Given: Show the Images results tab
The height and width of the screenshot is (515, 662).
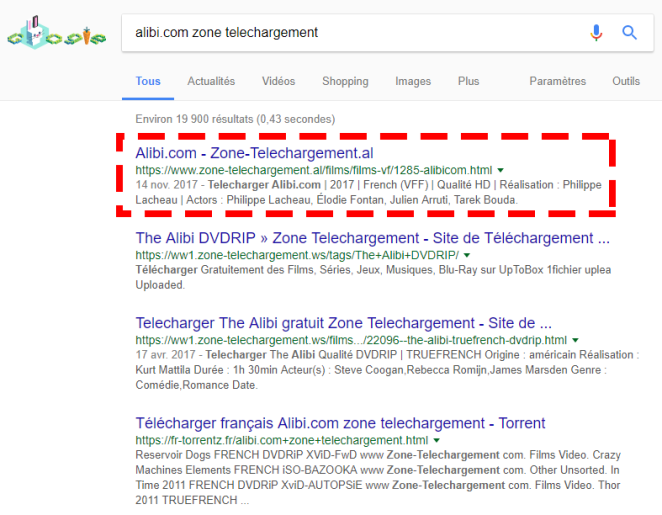Looking at the screenshot, I should (x=413, y=82).
